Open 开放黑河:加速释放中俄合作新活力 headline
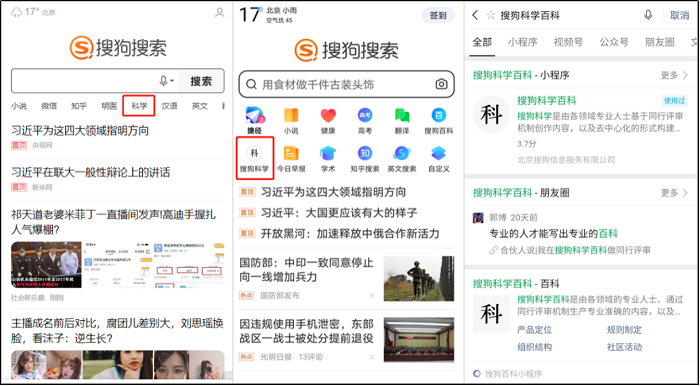This screenshot has height=386, width=700. [350, 233]
